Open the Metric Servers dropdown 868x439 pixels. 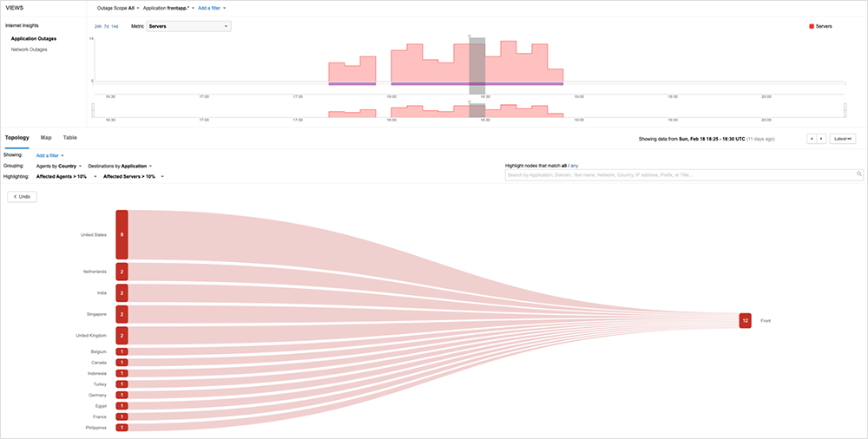tap(188, 27)
